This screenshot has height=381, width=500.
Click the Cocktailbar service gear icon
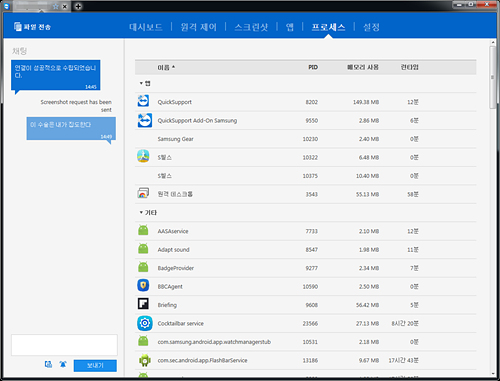pyautogui.click(x=145, y=323)
